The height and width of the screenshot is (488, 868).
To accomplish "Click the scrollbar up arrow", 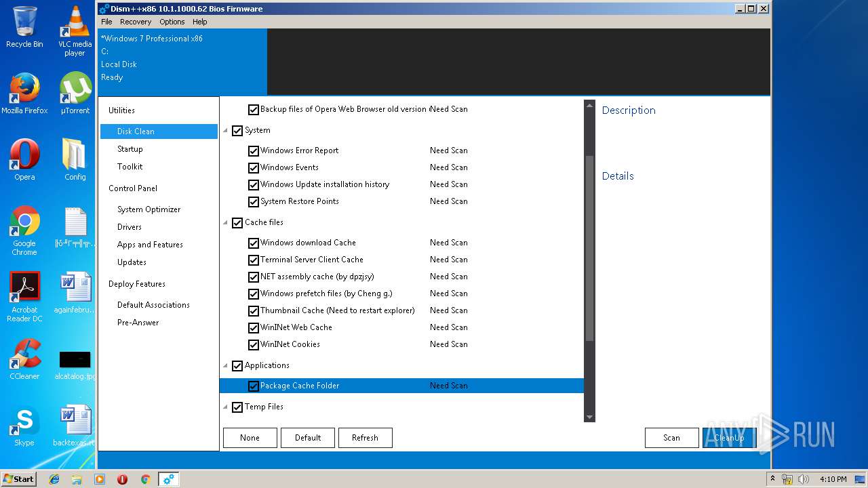I will click(x=589, y=106).
